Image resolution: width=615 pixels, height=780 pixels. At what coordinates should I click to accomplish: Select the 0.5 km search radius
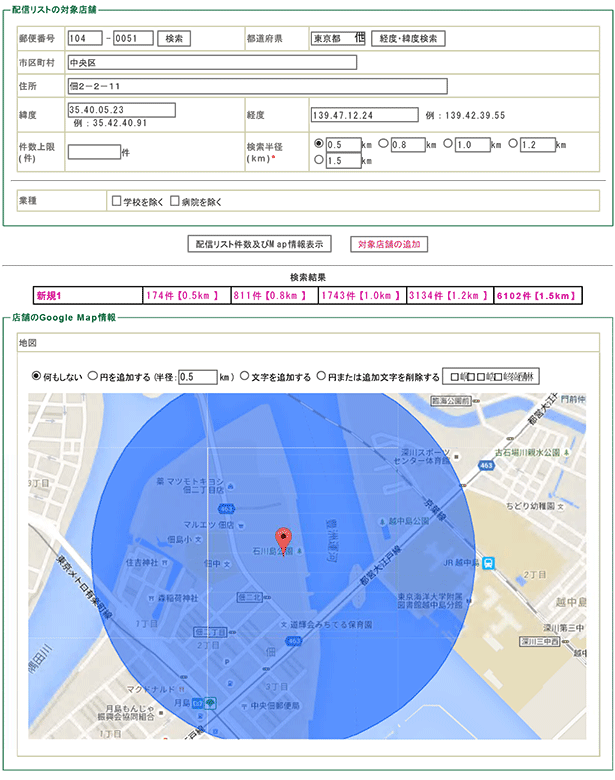coord(319,143)
